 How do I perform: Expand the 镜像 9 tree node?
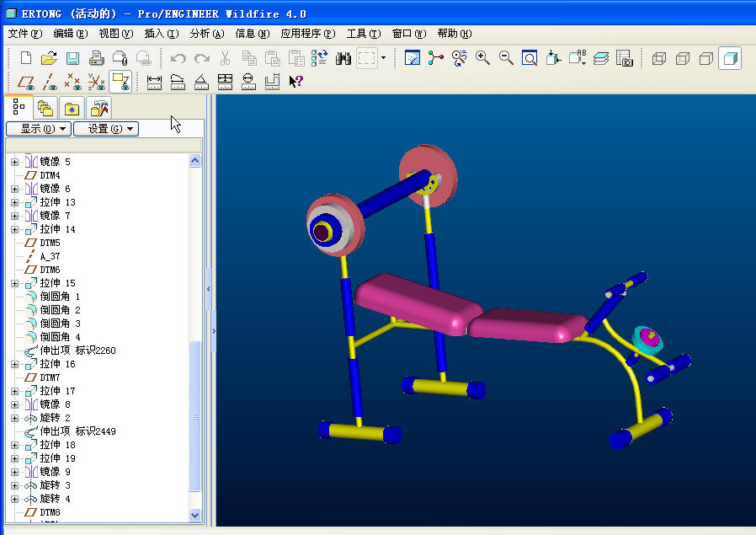tap(14, 473)
